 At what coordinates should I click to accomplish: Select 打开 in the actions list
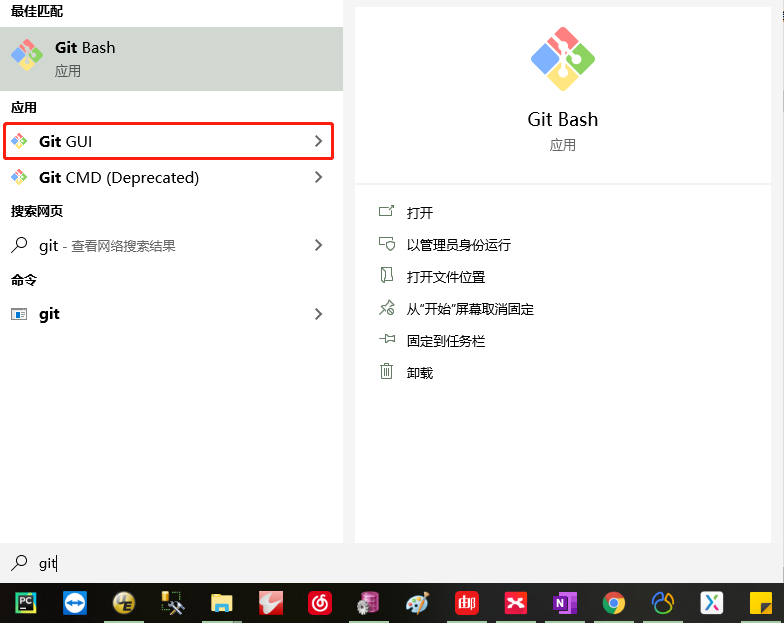click(x=420, y=212)
